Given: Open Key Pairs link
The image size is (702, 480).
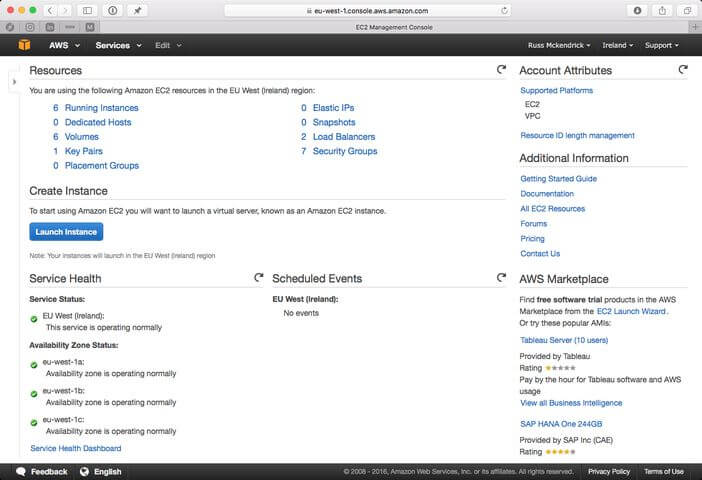Looking at the screenshot, I should point(84,151).
